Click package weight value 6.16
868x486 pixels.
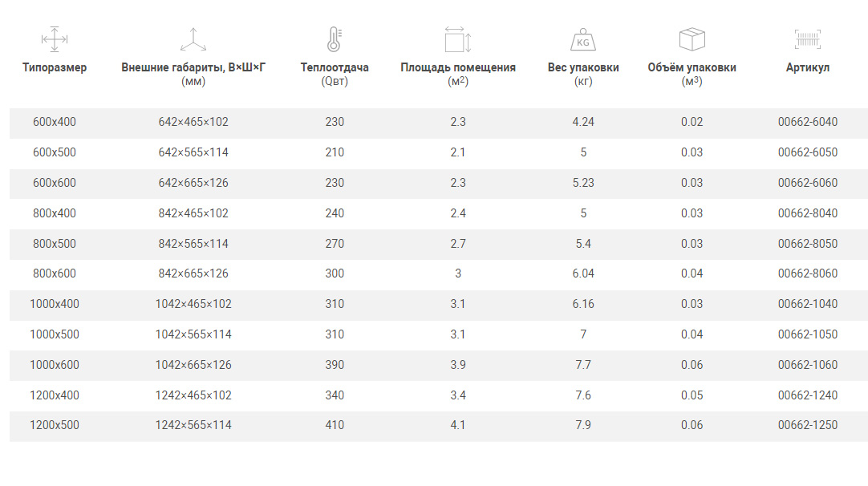coord(583,304)
